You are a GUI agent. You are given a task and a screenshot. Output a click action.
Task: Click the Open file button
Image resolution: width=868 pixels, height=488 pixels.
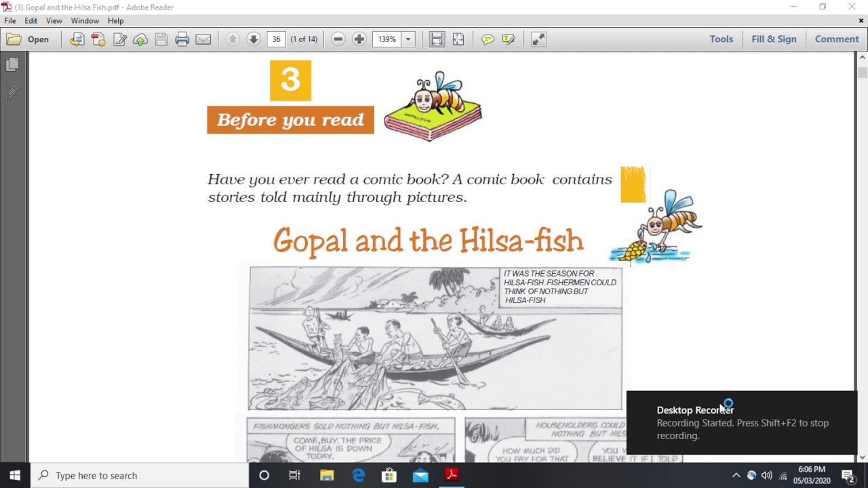tap(28, 39)
